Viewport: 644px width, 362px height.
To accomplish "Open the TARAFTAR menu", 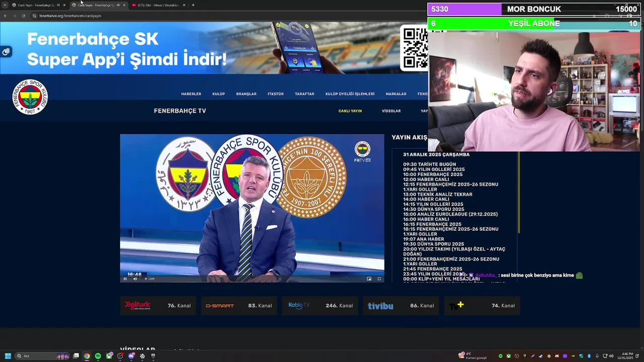I will pos(304,94).
